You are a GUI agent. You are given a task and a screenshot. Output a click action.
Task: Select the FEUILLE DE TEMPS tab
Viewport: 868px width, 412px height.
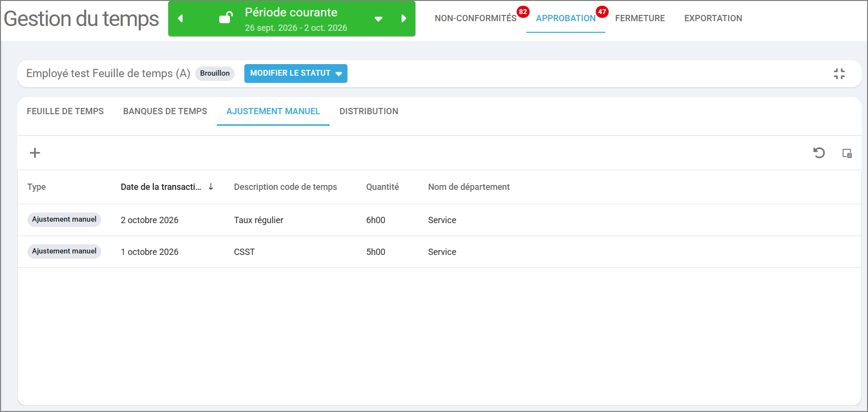point(65,111)
